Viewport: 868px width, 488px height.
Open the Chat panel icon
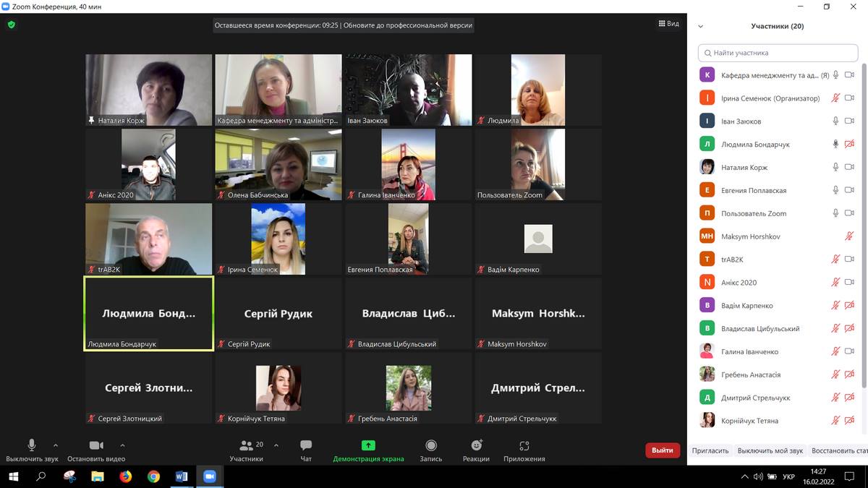point(306,446)
